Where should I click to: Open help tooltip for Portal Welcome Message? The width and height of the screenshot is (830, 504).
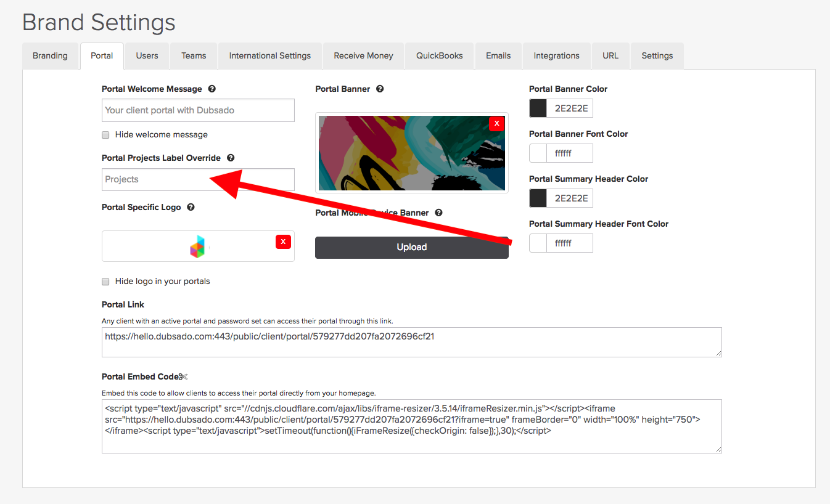(212, 89)
